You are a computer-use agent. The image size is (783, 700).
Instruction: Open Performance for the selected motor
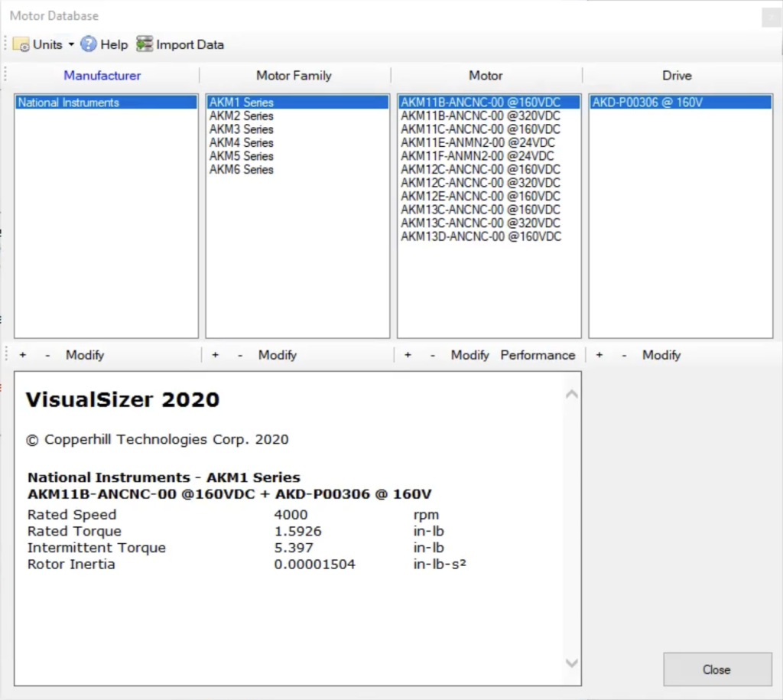click(538, 355)
